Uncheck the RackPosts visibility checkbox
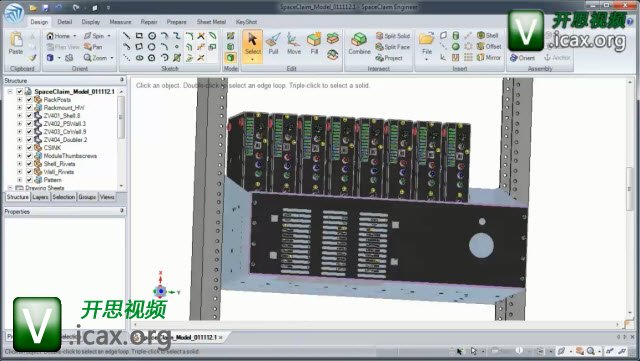The image size is (640, 361). pyautogui.click(x=29, y=100)
